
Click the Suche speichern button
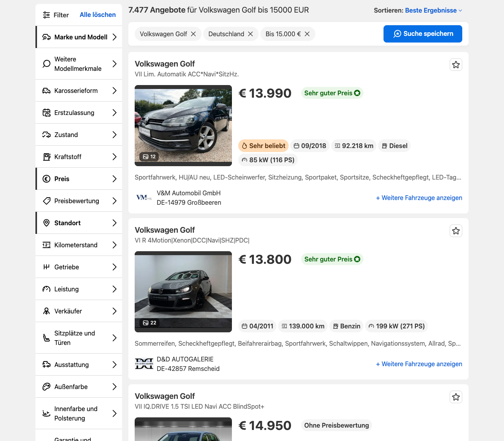(423, 34)
